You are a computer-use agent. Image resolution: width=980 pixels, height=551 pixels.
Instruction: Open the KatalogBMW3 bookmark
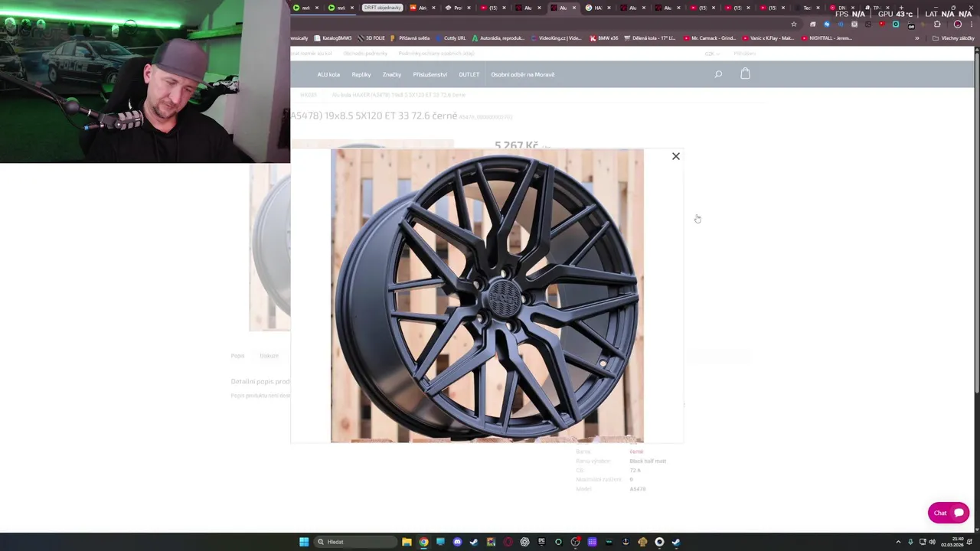[x=333, y=38]
